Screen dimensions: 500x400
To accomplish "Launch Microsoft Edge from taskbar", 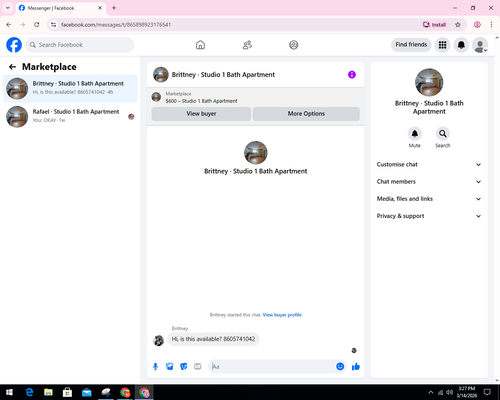I will 29,392.
